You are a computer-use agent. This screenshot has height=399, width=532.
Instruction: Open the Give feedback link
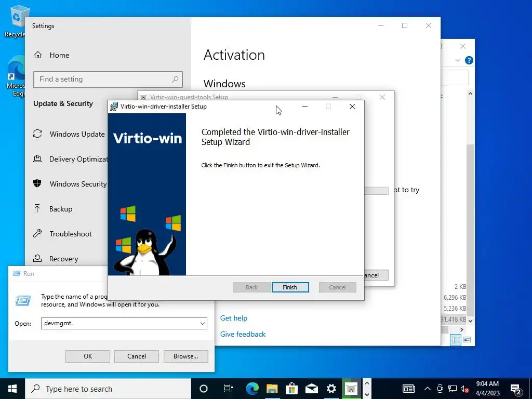(x=243, y=334)
